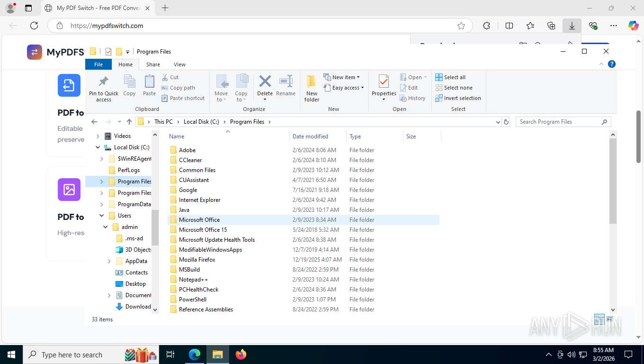Click the Edit command in Open group
The image size is (644, 364).
click(x=409, y=88)
